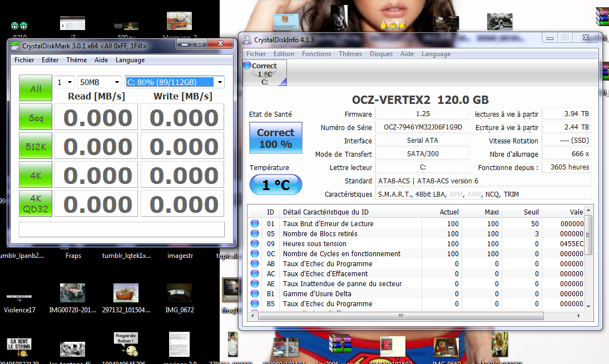The width and height of the screenshot is (609, 364).
Task: Click the horizontal scrollbar of the SMART table
Action: coord(399,316)
